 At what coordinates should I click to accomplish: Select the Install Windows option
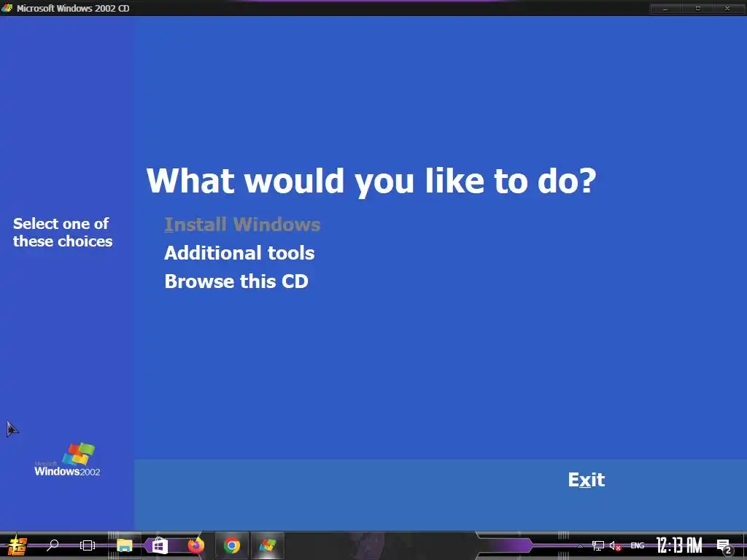(x=242, y=225)
